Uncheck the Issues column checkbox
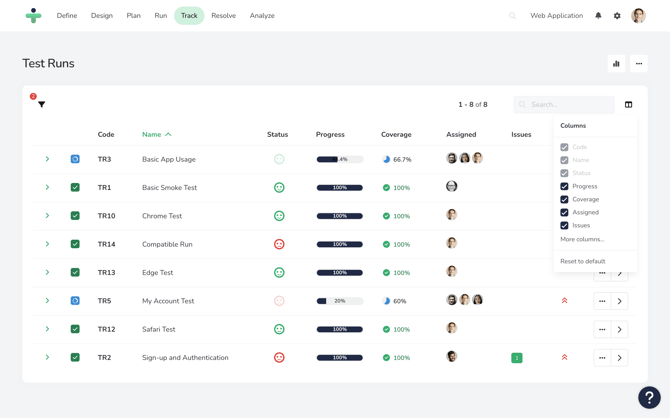The width and height of the screenshot is (670, 418). 564,226
